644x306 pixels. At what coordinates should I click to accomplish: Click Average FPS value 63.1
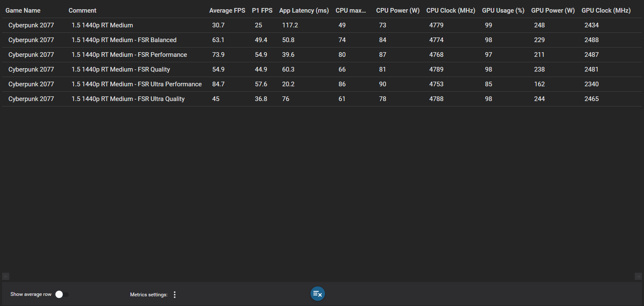coord(218,40)
